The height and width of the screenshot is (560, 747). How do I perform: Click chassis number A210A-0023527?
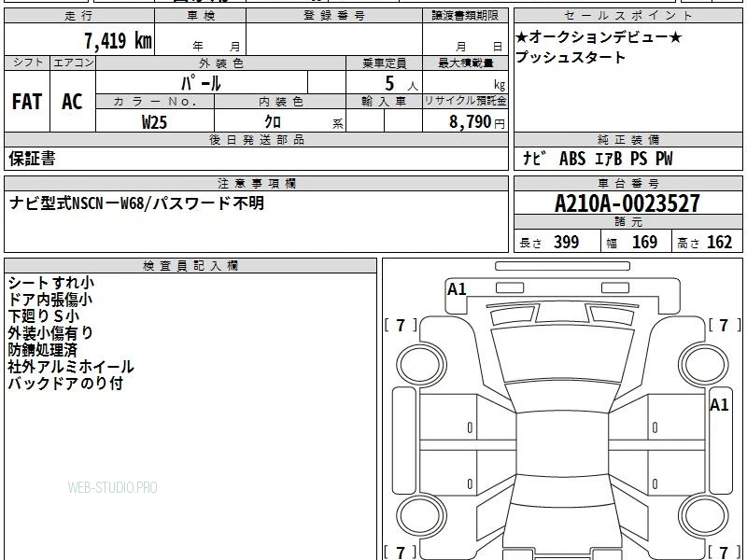click(627, 203)
